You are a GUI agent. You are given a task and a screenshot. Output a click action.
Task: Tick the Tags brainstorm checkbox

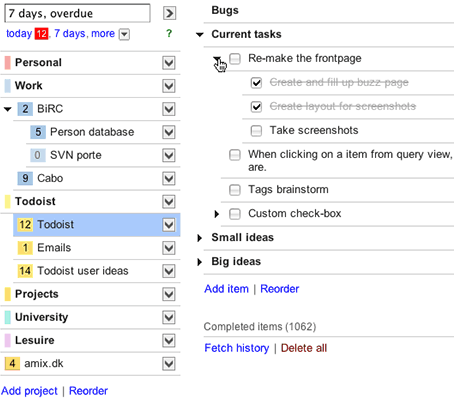pyautogui.click(x=235, y=190)
